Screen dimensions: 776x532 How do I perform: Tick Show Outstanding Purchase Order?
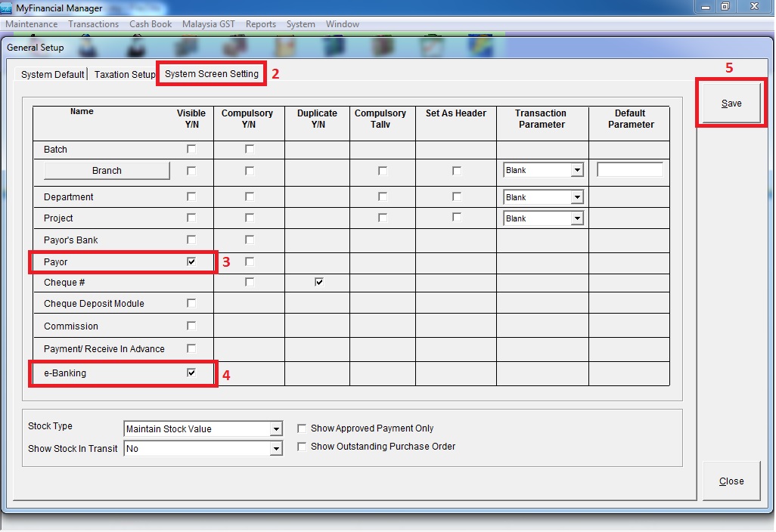point(303,447)
